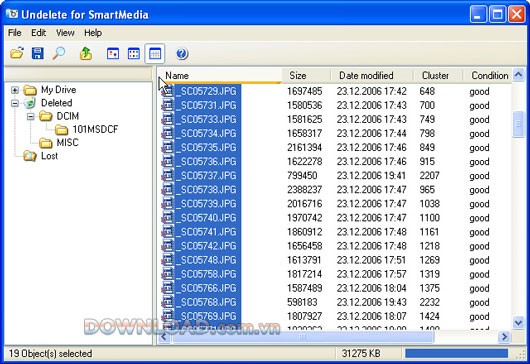The height and width of the screenshot is (364, 530).
Task: Collapse the DCIM folder node
Action: click(x=30, y=116)
